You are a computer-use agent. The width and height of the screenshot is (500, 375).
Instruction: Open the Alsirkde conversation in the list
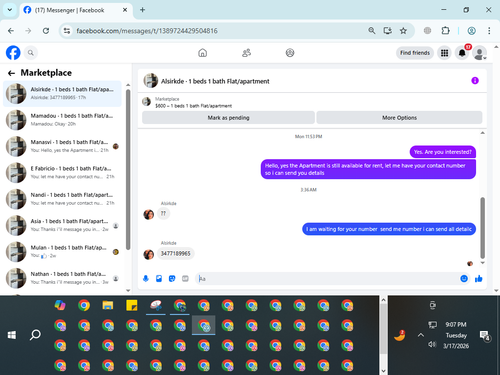click(x=62, y=93)
